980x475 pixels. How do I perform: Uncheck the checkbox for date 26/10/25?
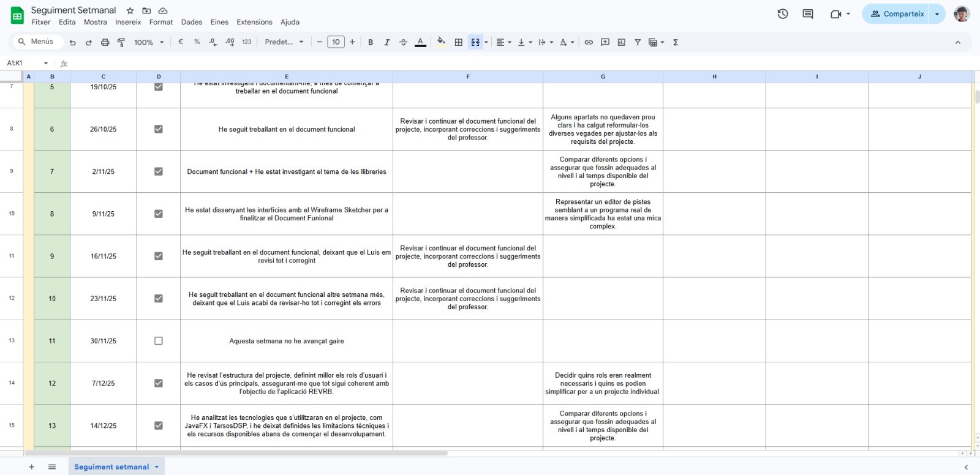pos(159,129)
